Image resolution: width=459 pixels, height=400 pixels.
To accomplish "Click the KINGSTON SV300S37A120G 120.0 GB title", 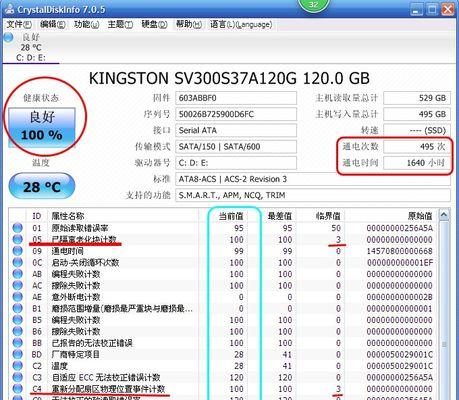I will pyautogui.click(x=229, y=79).
